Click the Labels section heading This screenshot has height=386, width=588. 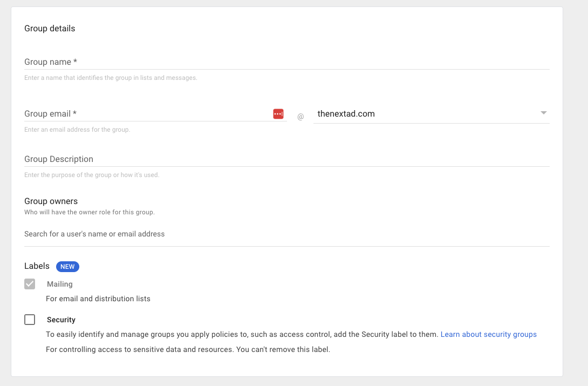(x=37, y=266)
